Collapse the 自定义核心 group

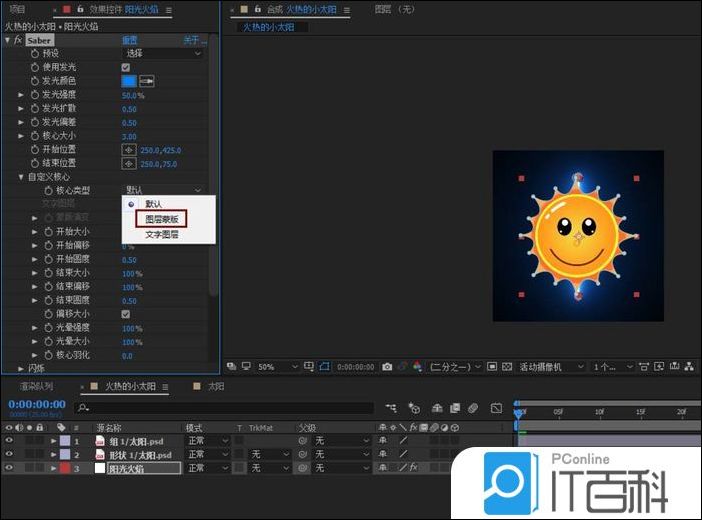pos(21,177)
